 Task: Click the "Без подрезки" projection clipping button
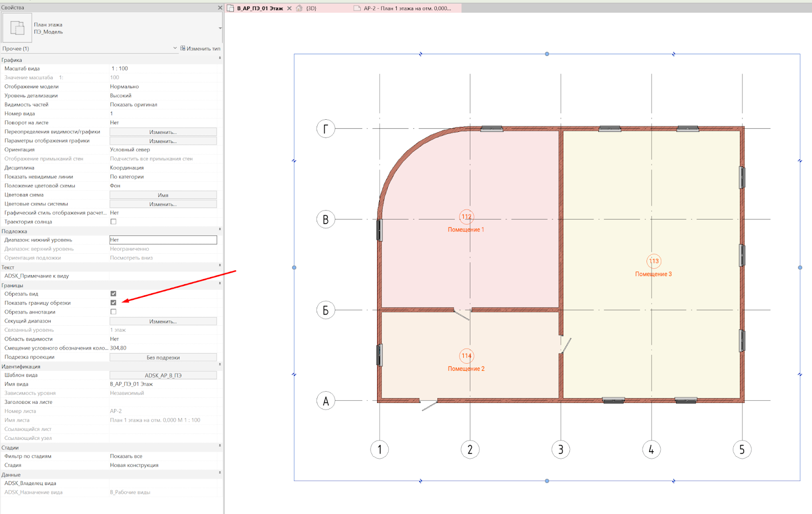pyautogui.click(x=163, y=357)
